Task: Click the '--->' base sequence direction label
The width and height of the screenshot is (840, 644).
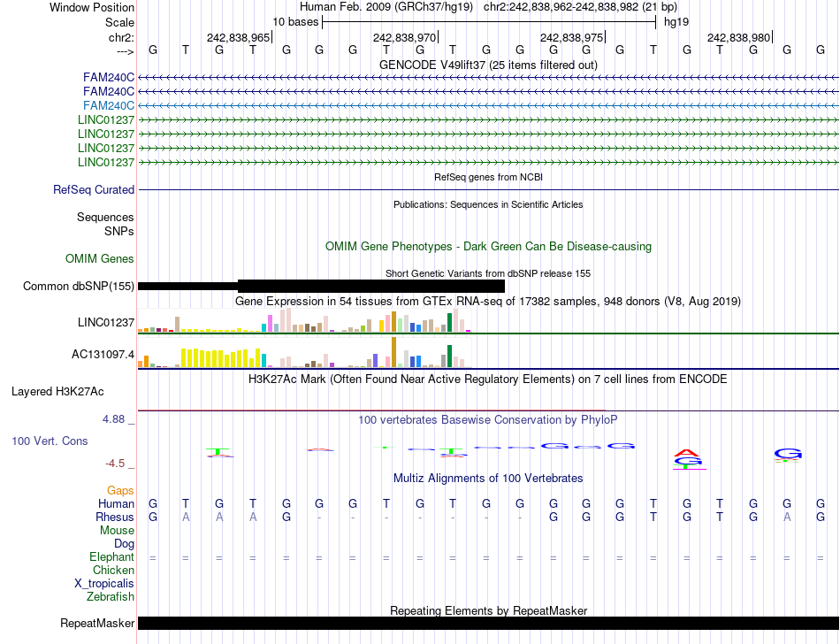Action: coord(125,51)
